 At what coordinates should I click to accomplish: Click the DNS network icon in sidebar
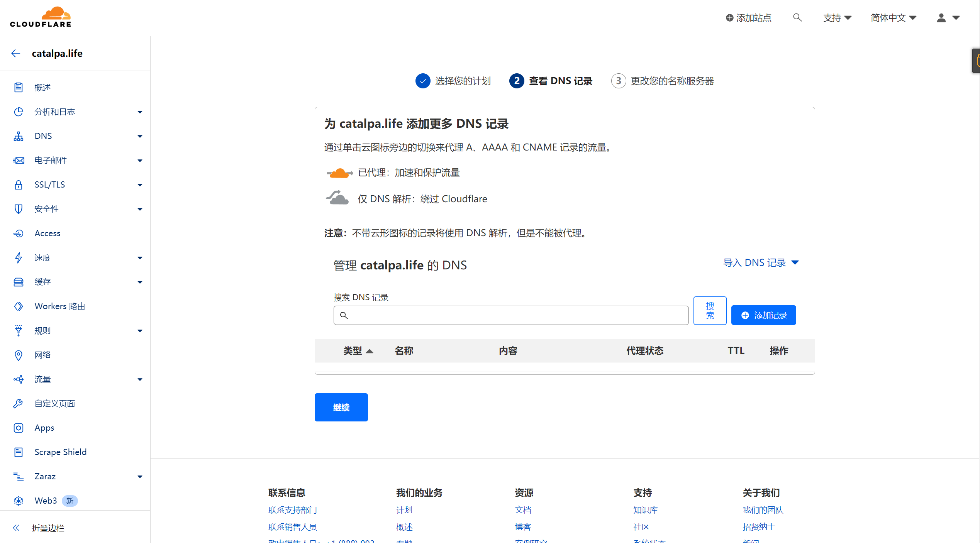(18, 136)
